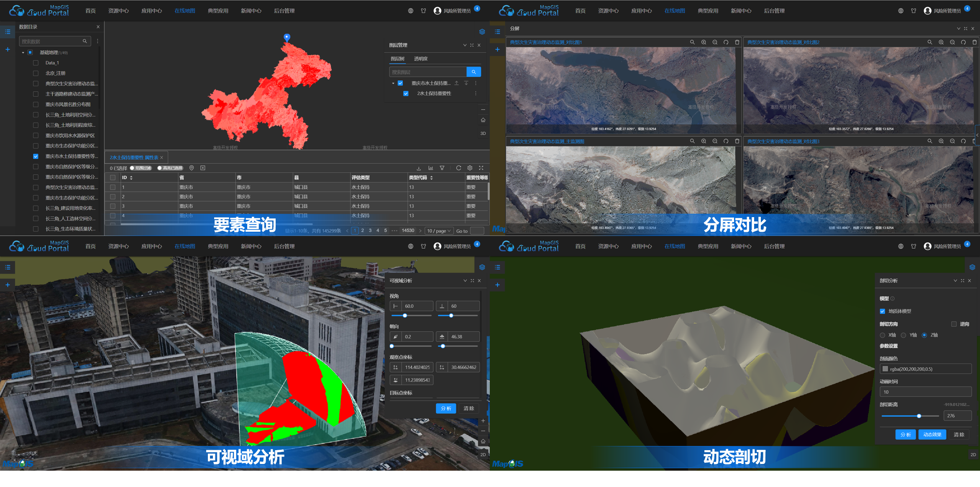The height and width of the screenshot is (487, 980).
Task: Go to page 2 of attribute table
Action: [x=363, y=231]
